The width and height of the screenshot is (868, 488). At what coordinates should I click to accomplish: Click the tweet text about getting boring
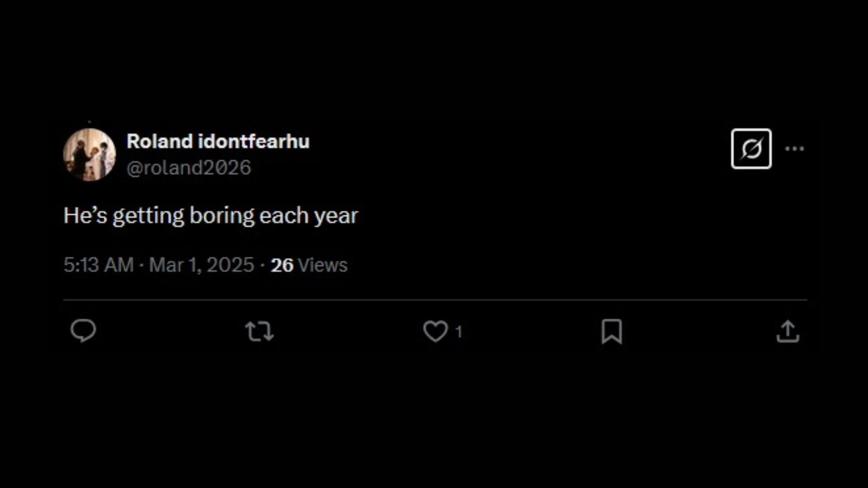click(x=211, y=216)
